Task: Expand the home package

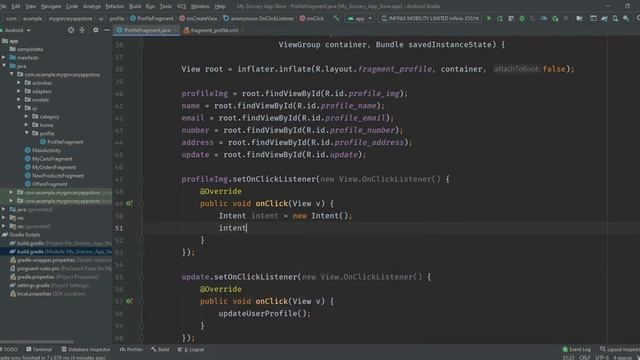Action: (27, 125)
